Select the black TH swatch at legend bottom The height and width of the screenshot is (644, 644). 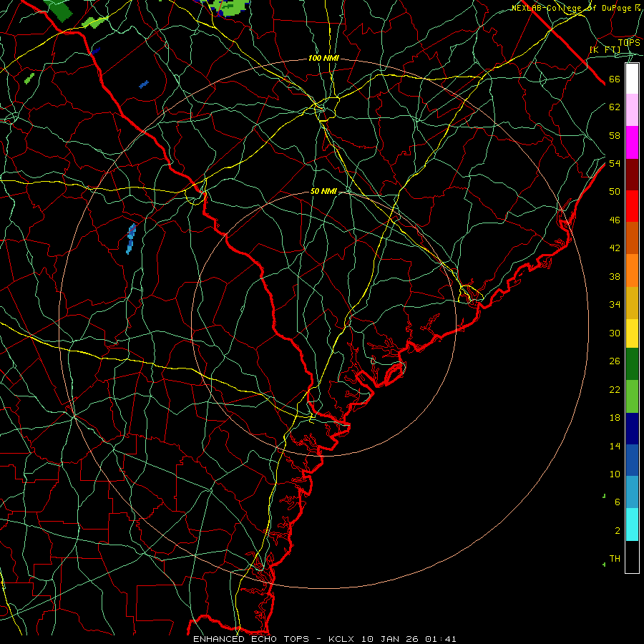pos(632,557)
